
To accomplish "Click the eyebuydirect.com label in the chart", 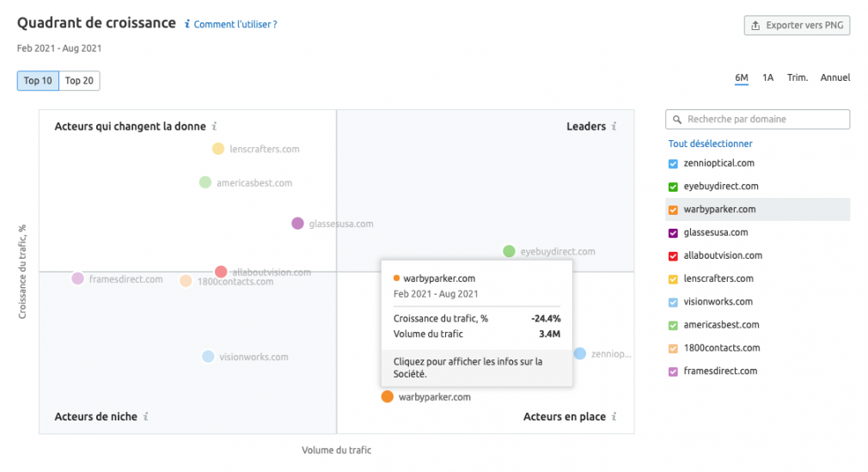I will pos(558,252).
